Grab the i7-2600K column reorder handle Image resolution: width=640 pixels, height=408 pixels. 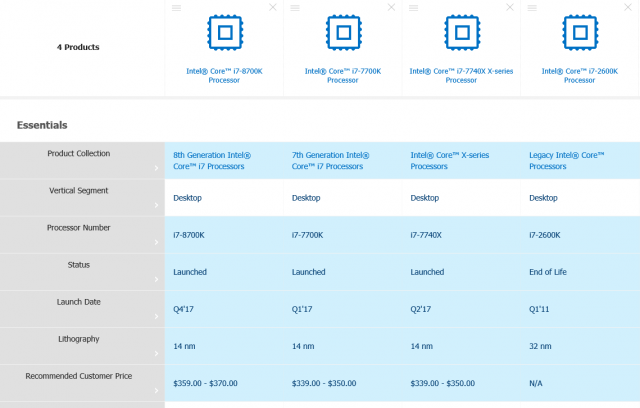pos(532,8)
